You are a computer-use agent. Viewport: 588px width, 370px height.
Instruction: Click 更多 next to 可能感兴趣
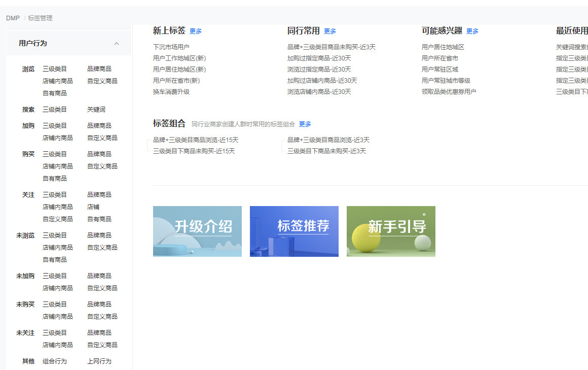pyautogui.click(x=472, y=31)
